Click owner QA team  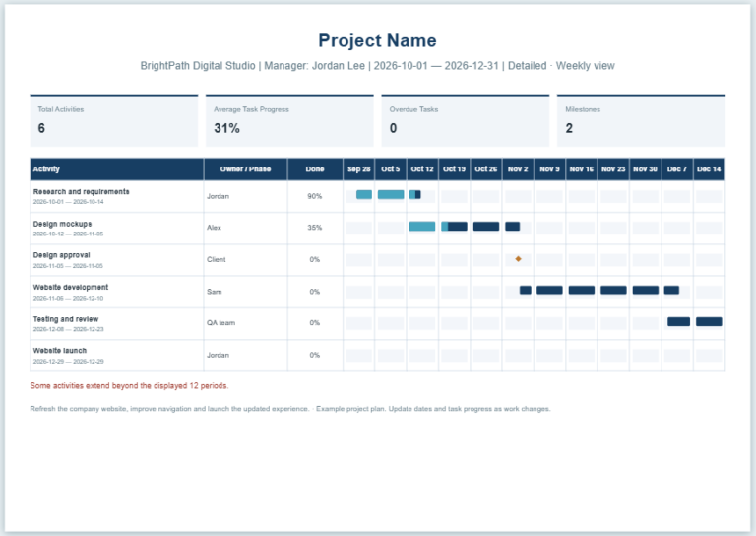[220, 323]
